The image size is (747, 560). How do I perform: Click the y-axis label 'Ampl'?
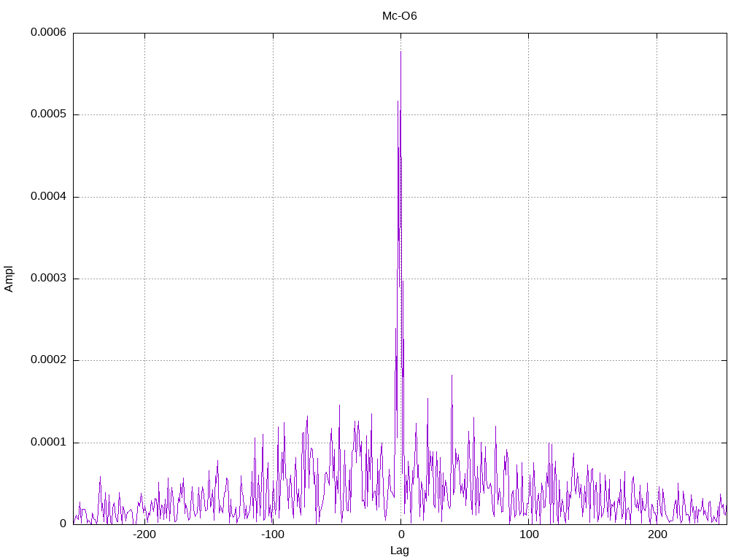(9, 279)
